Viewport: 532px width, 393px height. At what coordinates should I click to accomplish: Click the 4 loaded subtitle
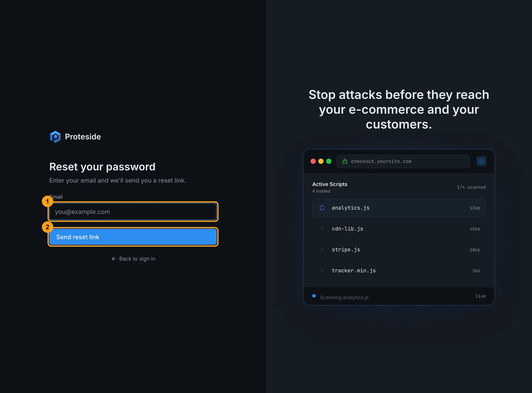pyautogui.click(x=321, y=191)
